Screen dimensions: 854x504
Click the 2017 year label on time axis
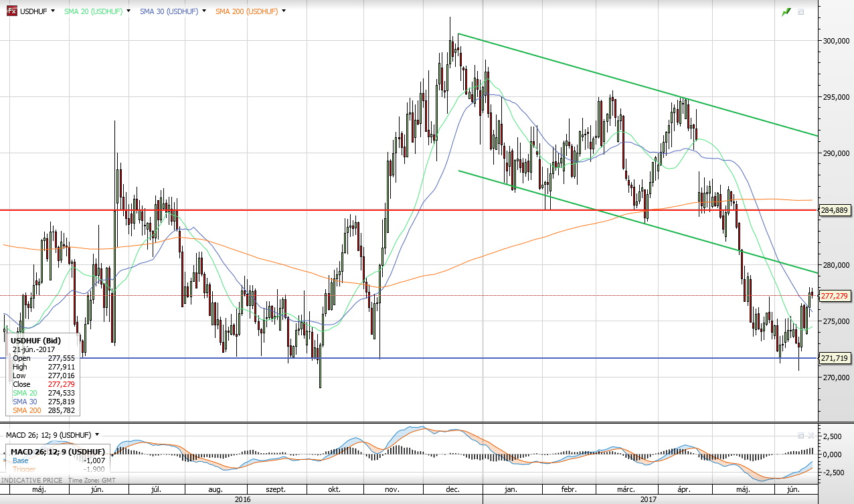649,499
